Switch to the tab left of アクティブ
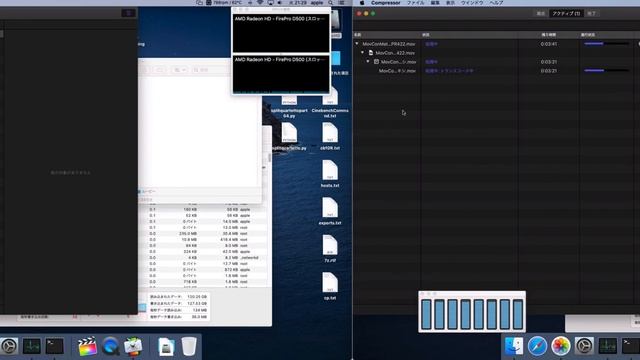Viewport: 640px width, 360px height. tap(541, 13)
